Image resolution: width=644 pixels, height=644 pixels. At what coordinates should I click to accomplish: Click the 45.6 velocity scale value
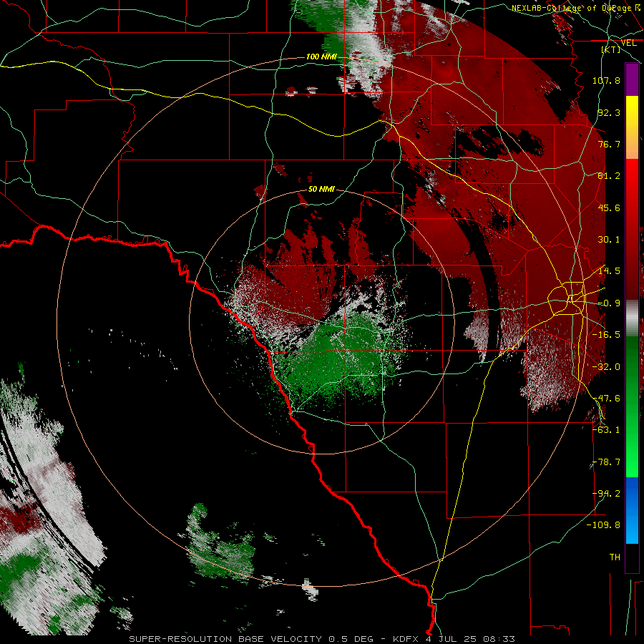tap(609, 208)
